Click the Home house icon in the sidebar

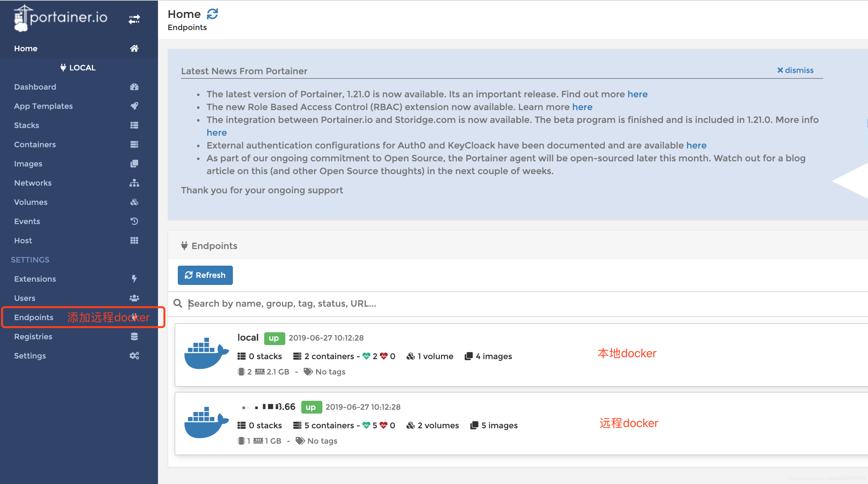click(x=134, y=48)
